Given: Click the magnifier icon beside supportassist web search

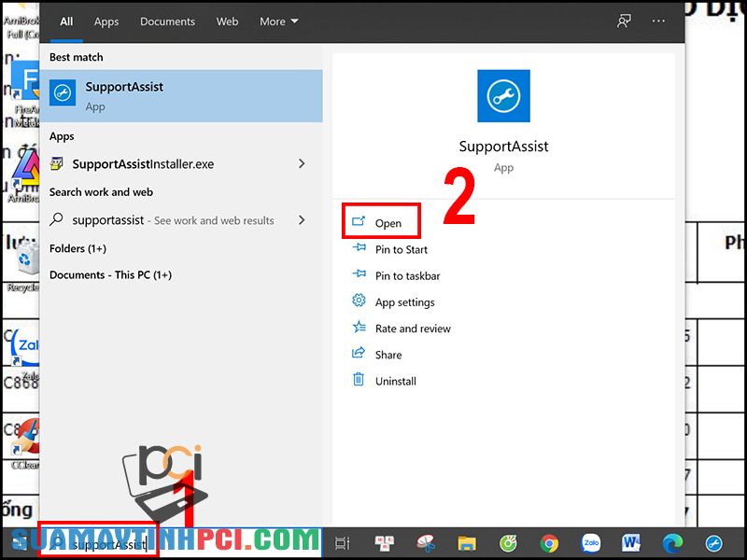Looking at the screenshot, I should click(x=56, y=219).
